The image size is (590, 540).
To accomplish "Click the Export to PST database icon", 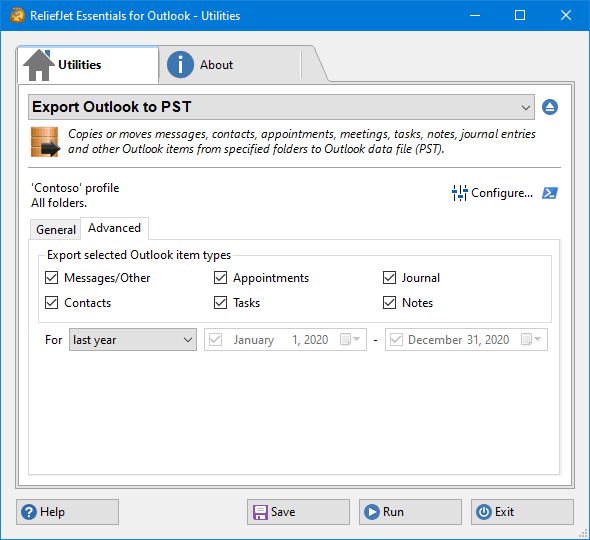I will [x=45, y=142].
